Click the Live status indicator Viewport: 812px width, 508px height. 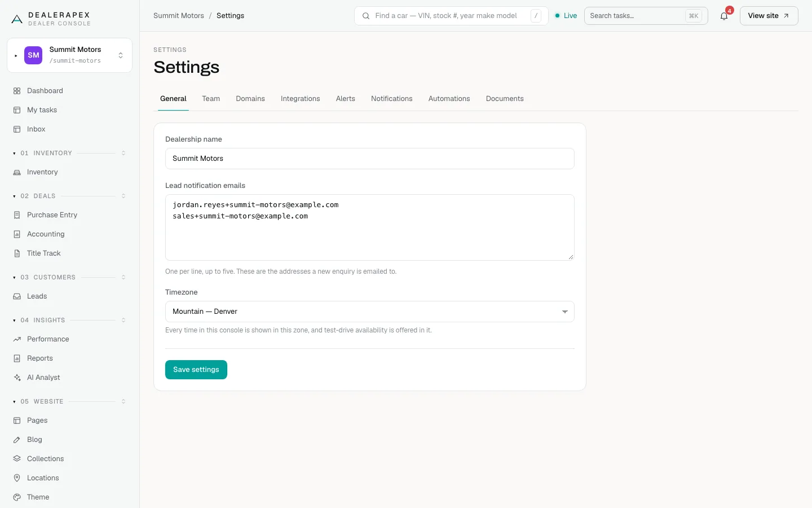(x=566, y=16)
